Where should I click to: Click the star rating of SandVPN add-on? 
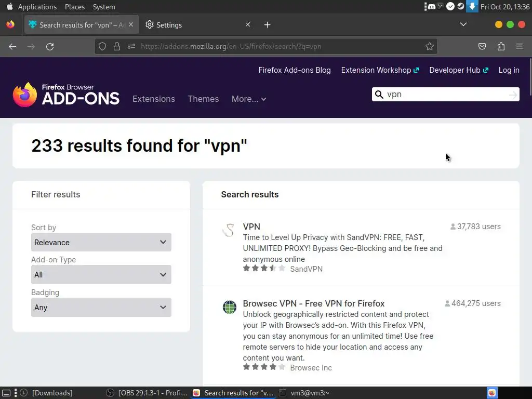pos(264,269)
